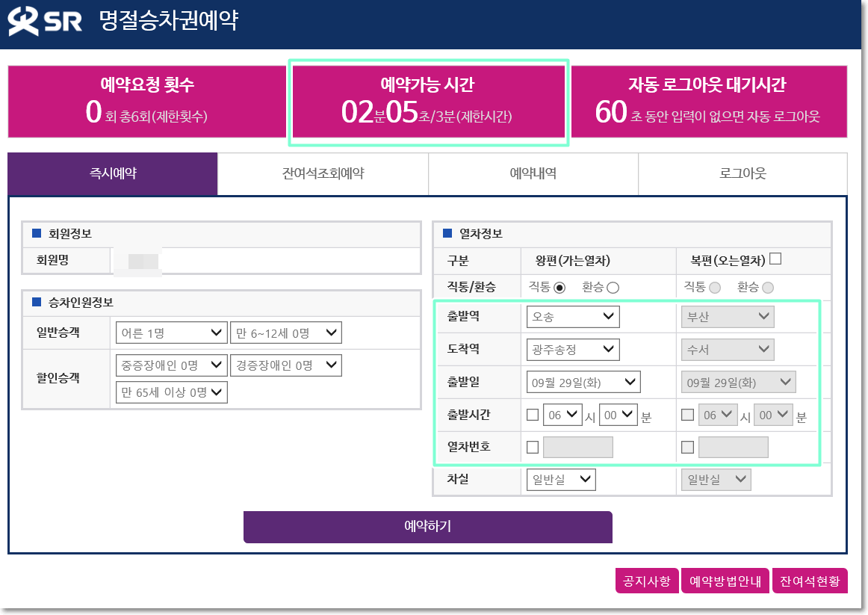Click the 예약요청 횟수 panel

(146, 102)
